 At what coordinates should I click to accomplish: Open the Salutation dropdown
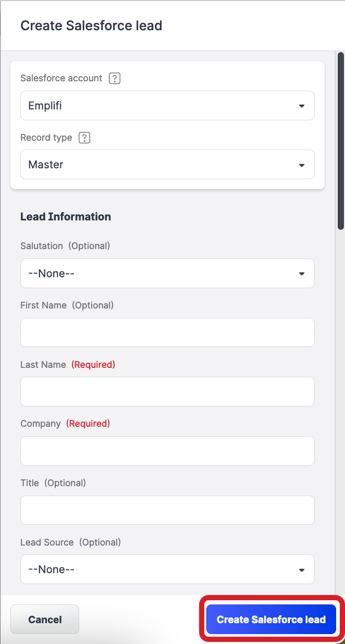(x=167, y=273)
